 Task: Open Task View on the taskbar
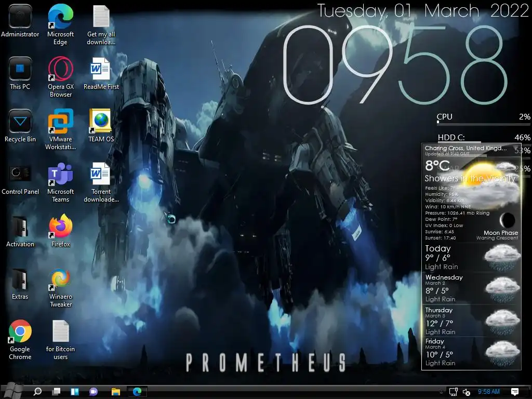(56, 392)
